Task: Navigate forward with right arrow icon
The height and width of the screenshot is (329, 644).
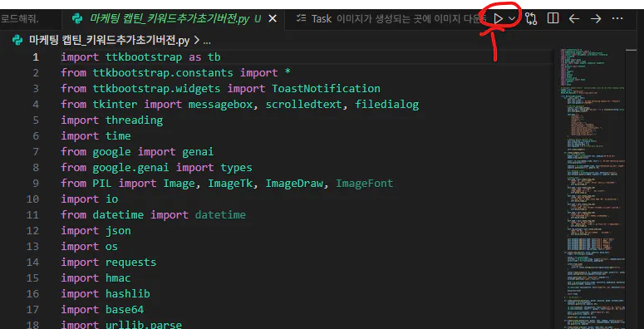Action: coord(596,18)
